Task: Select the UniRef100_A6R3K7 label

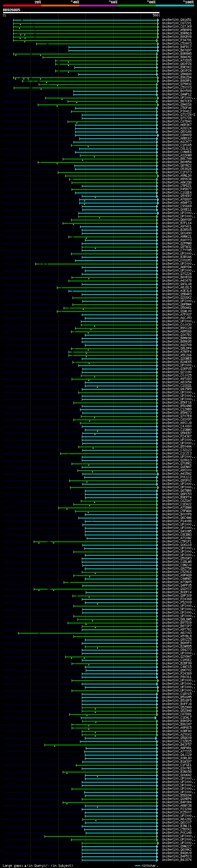Action: 177,125
